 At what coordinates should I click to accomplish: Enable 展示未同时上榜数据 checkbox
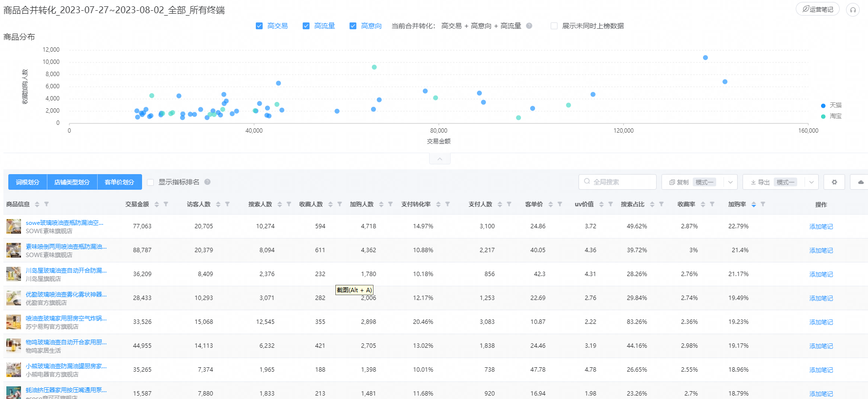point(554,26)
